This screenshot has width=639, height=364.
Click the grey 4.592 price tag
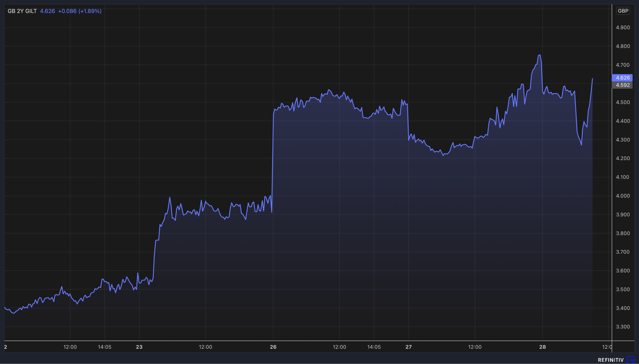tap(622, 85)
